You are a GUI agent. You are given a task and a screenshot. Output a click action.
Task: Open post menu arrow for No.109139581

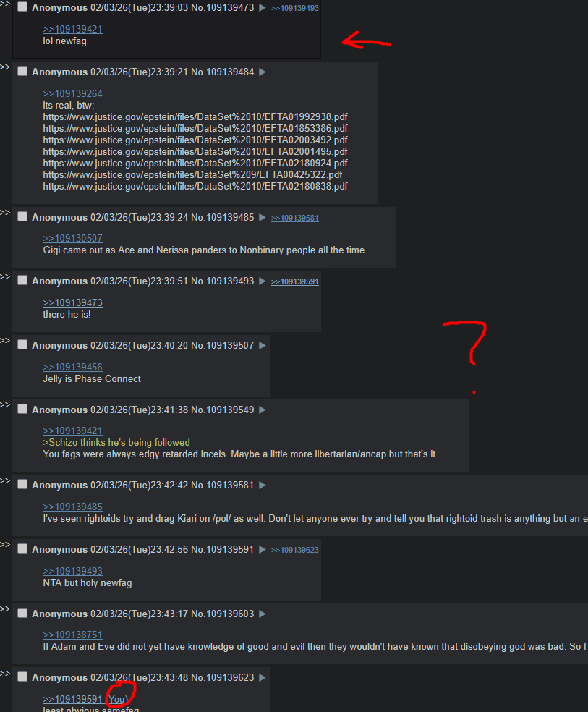263,486
